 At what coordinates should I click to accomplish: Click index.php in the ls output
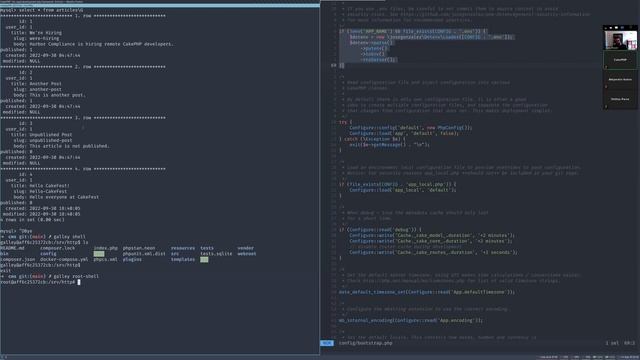(105, 248)
